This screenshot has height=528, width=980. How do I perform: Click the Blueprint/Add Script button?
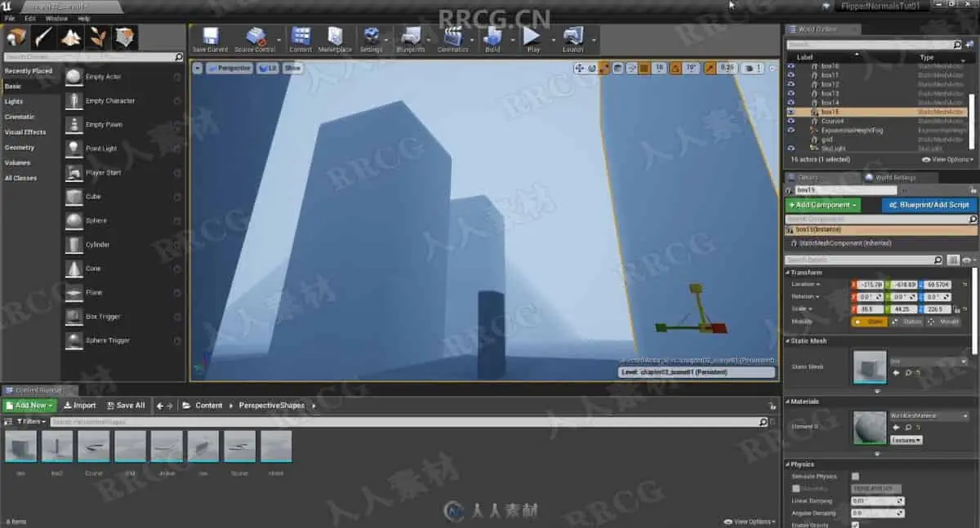click(x=929, y=205)
